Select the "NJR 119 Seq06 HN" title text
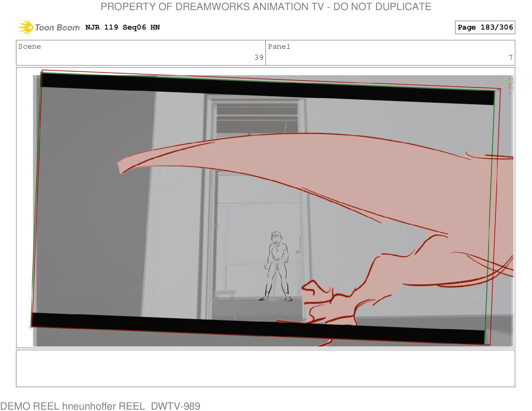The width and height of the screenshot is (532, 411). coord(123,27)
